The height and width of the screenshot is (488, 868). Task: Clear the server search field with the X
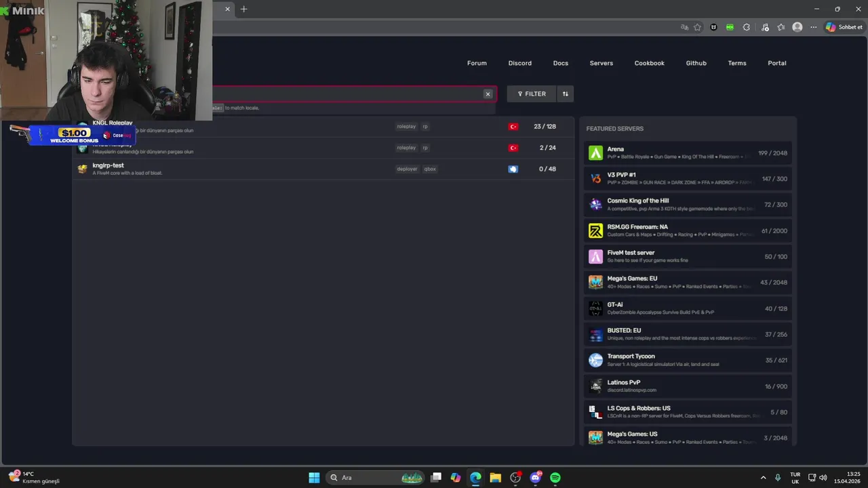488,94
